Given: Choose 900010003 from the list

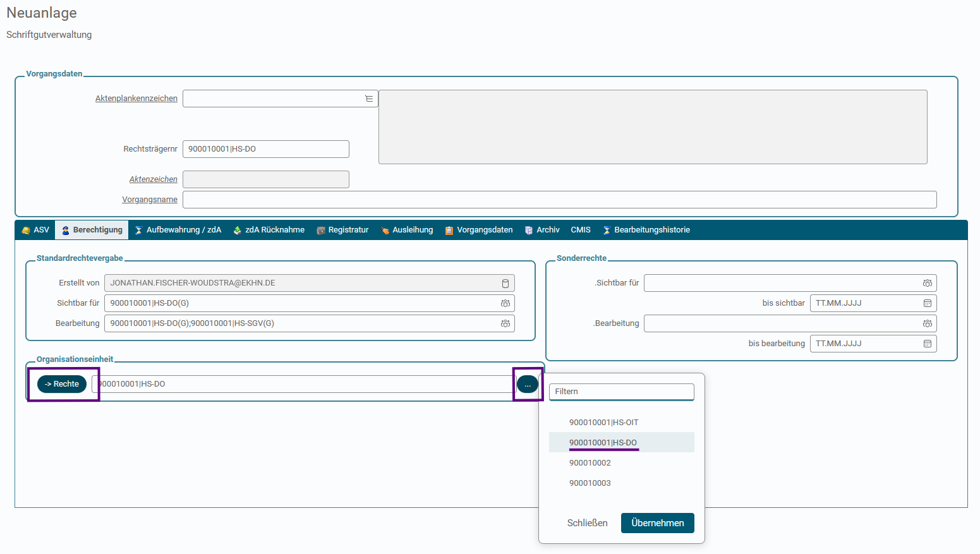Looking at the screenshot, I should (x=622, y=483).
